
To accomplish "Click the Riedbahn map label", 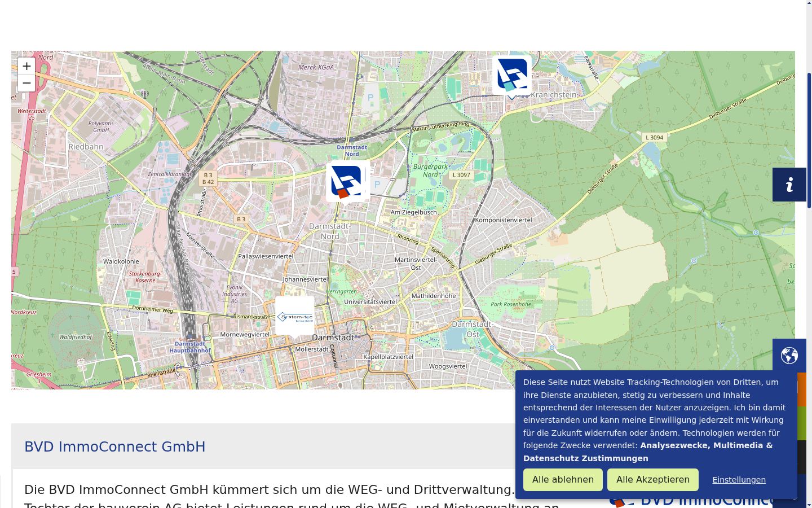I will point(86,147).
